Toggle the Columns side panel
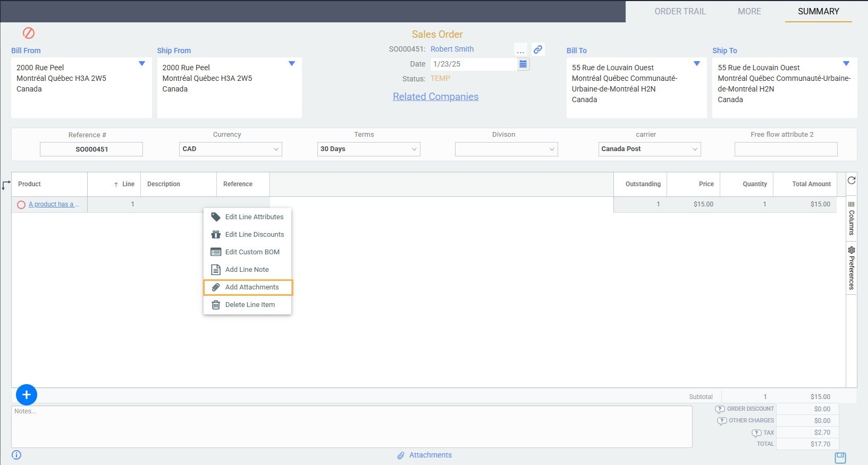This screenshot has width=868, height=465. tap(851, 218)
